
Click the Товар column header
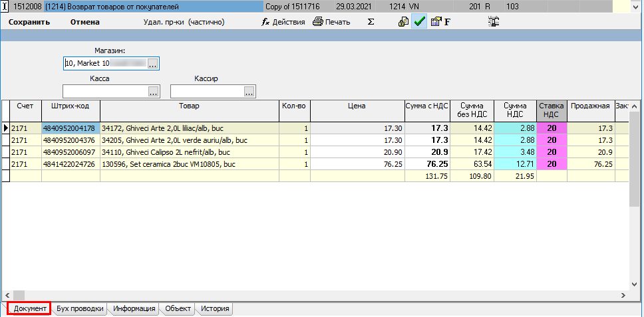(190, 111)
